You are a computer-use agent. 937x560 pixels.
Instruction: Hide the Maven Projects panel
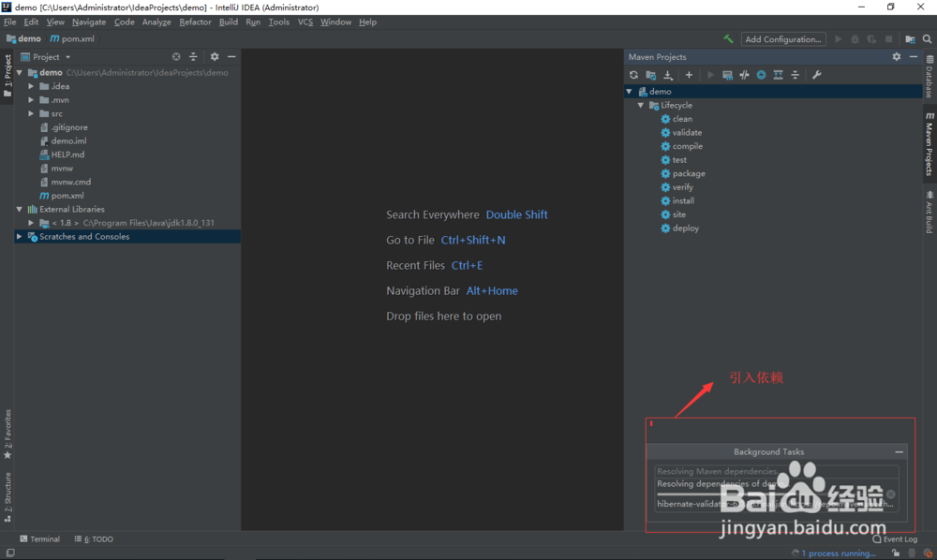914,57
